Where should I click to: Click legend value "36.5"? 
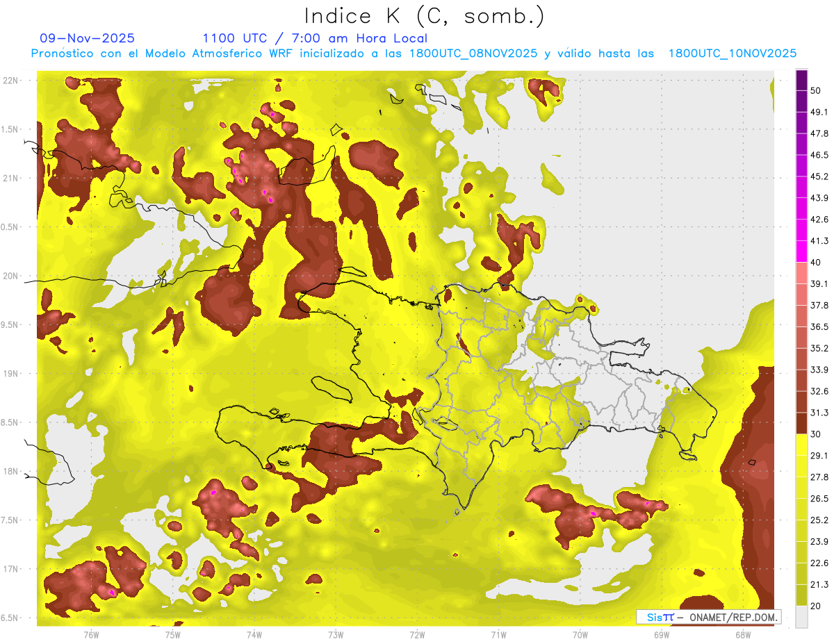(x=819, y=327)
